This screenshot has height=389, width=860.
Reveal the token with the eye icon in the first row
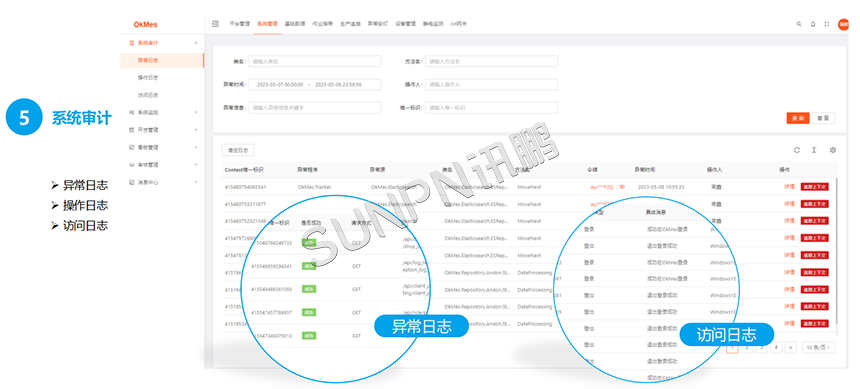click(x=622, y=187)
